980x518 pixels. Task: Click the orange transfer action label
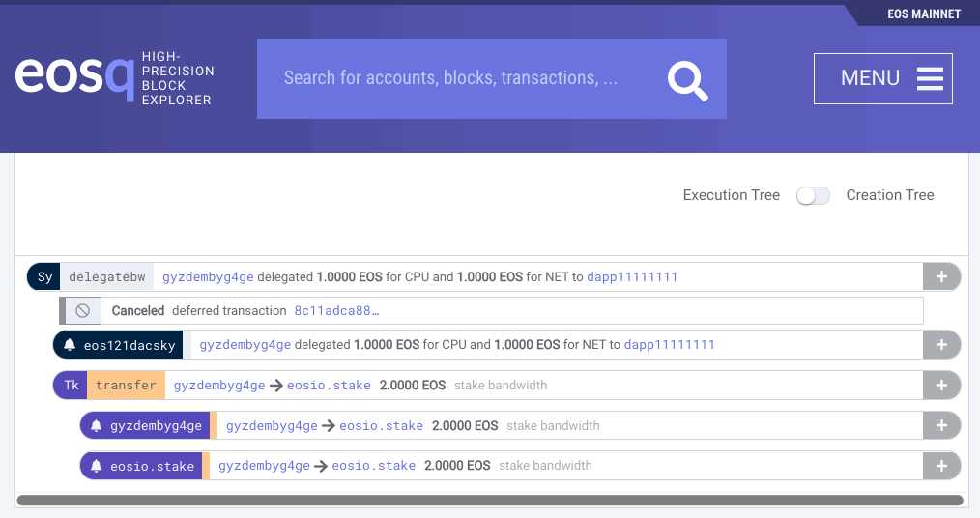point(126,385)
